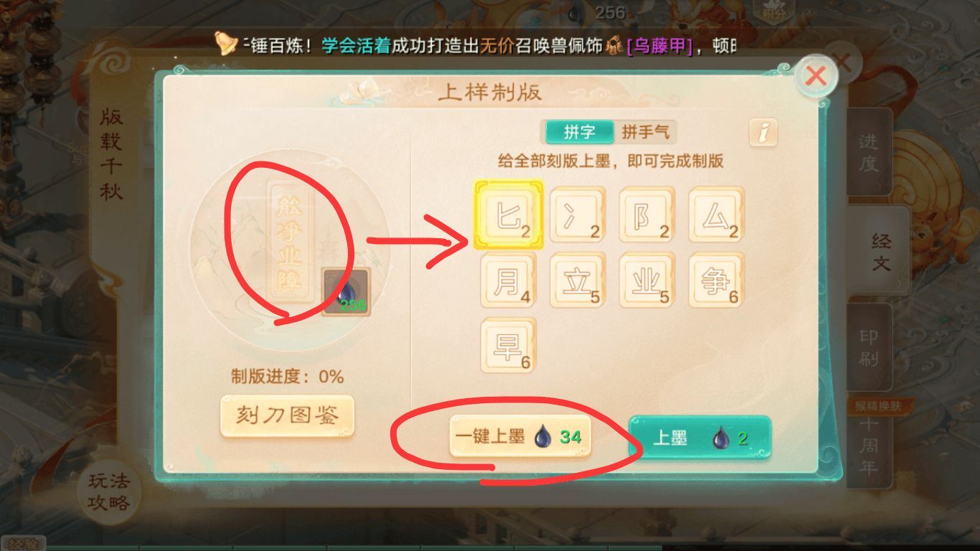This screenshot has height=551, width=980.
Task: Click the 一键上墨 button
Action: (x=520, y=436)
